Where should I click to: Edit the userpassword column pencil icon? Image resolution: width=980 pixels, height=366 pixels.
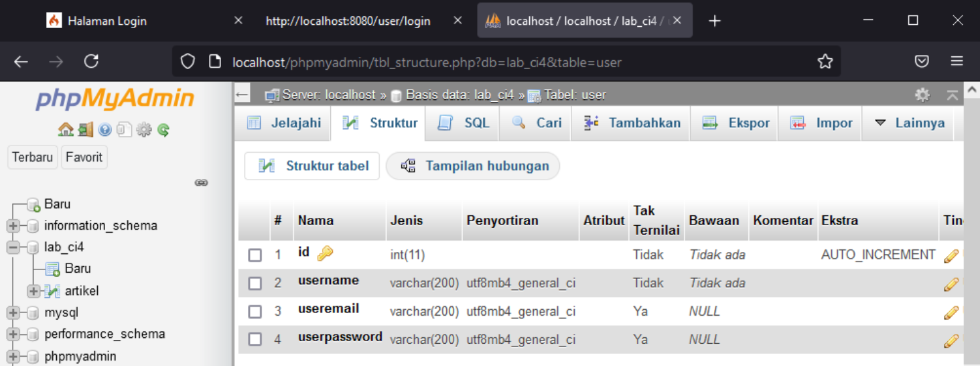click(x=951, y=340)
